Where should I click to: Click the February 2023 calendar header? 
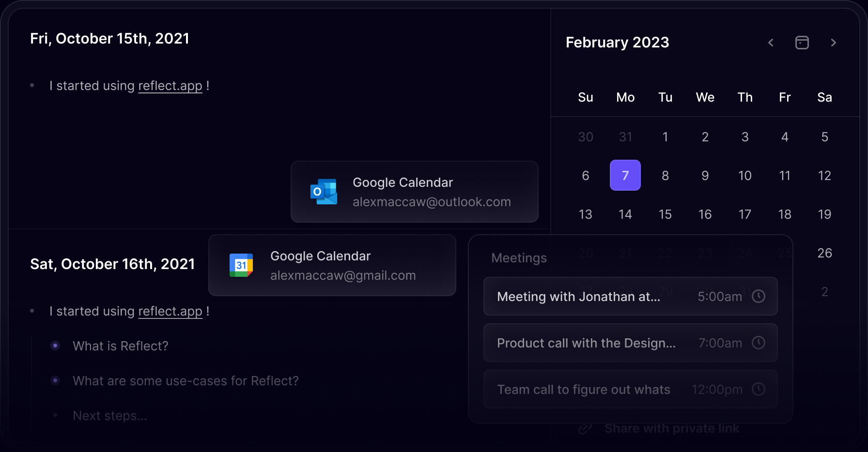point(617,43)
